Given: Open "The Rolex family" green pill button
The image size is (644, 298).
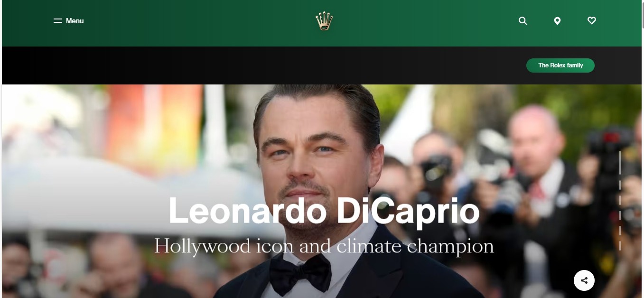Looking at the screenshot, I should (560, 65).
